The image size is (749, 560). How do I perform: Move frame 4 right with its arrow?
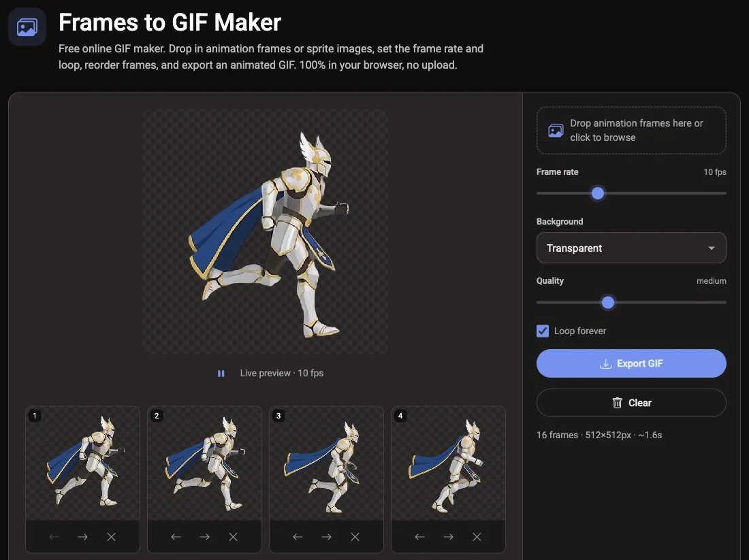[x=448, y=537]
